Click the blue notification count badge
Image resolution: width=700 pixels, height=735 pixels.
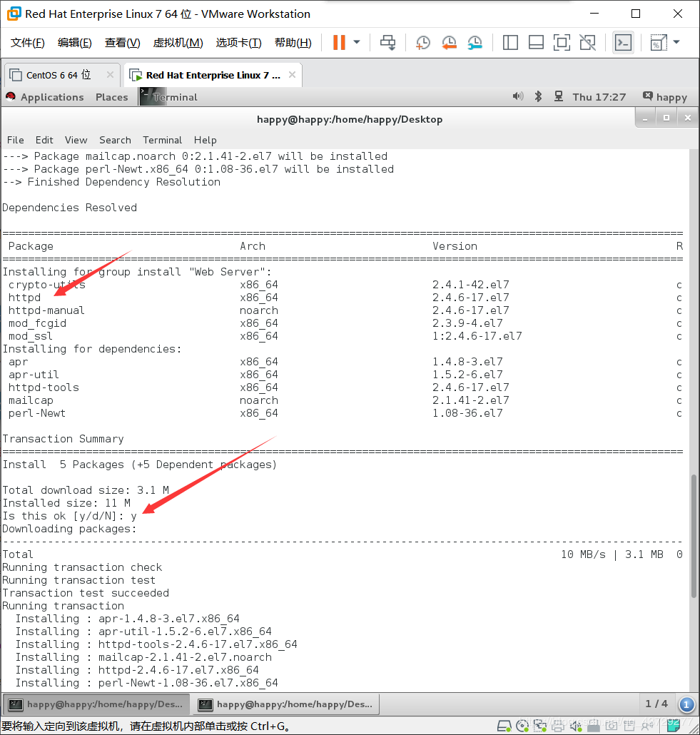pyautogui.click(x=686, y=704)
